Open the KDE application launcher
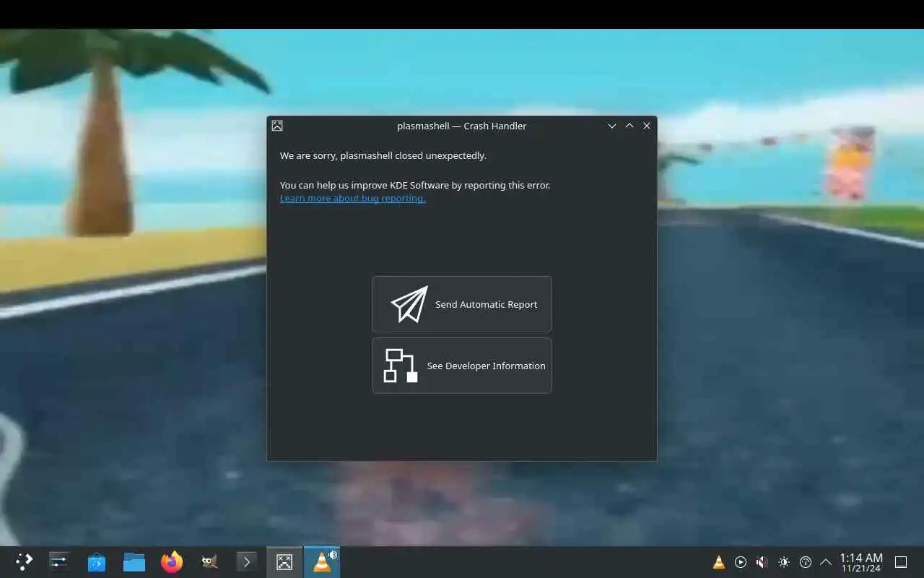Screen dimensions: 924x578 (24, 561)
